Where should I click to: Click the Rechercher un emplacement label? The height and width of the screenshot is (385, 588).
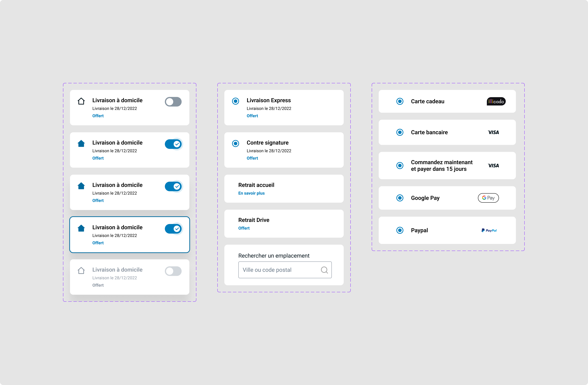274,256
